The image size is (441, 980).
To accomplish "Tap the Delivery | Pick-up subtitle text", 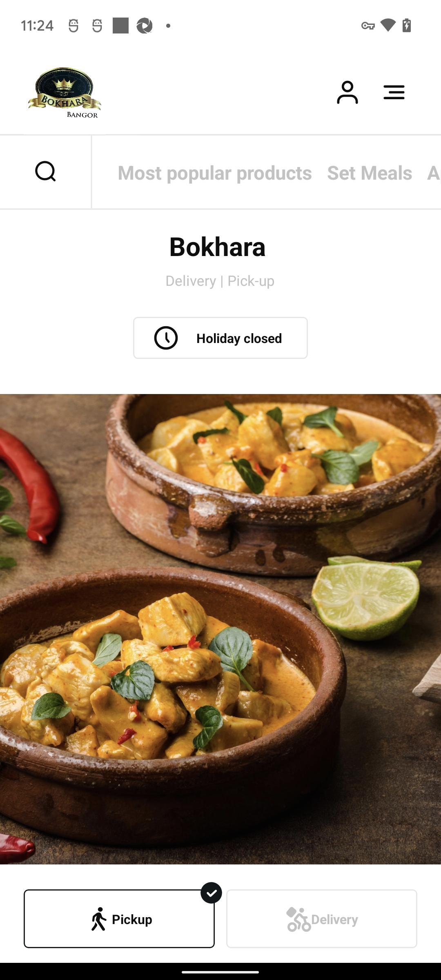I will point(220,281).
